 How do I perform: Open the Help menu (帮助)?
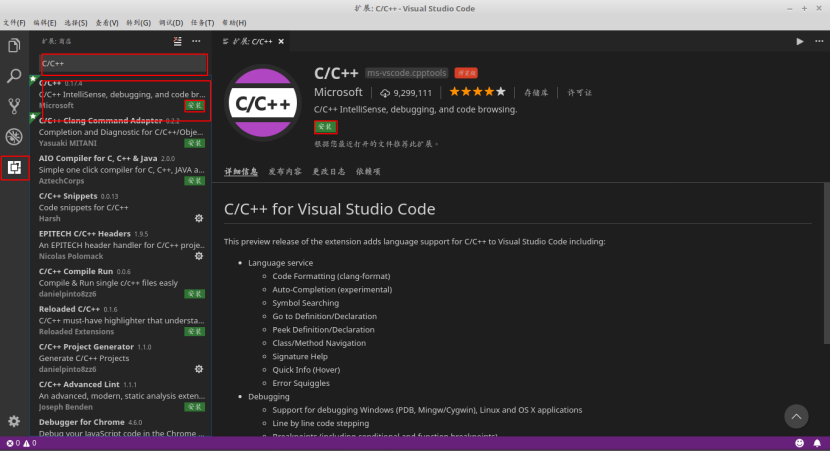click(234, 23)
